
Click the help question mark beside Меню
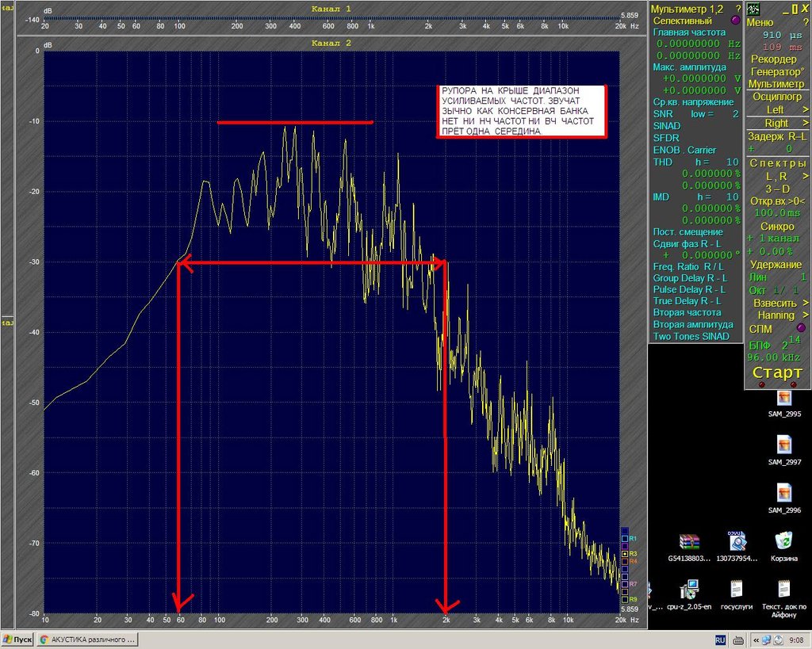coord(806,22)
